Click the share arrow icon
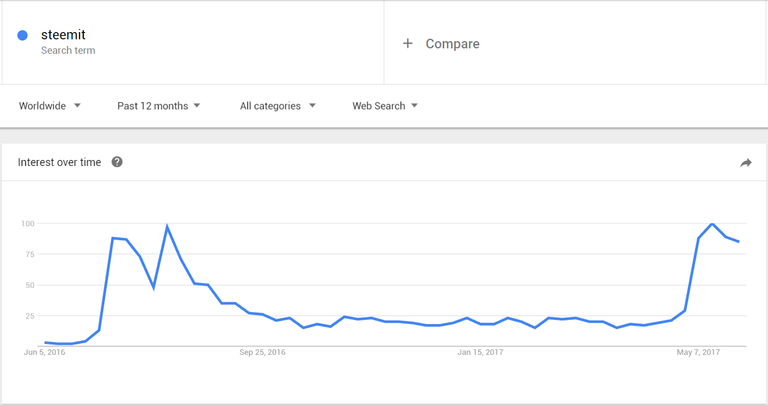The width and height of the screenshot is (768, 405). [745, 163]
